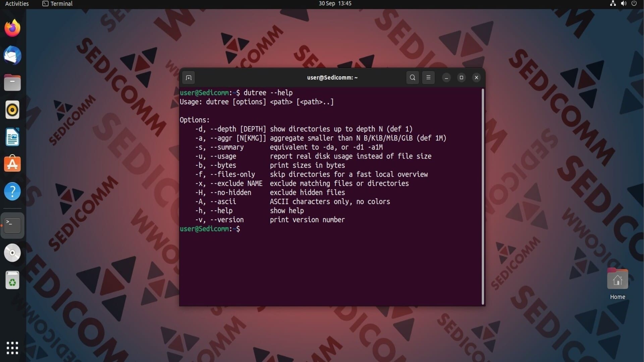Open the Terminal app menu in the top bar
The width and height of the screenshot is (644, 362).
(x=57, y=4)
